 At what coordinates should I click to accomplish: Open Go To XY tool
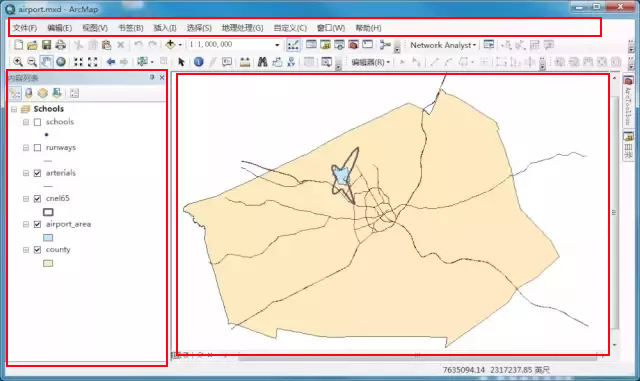pos(291,62)
